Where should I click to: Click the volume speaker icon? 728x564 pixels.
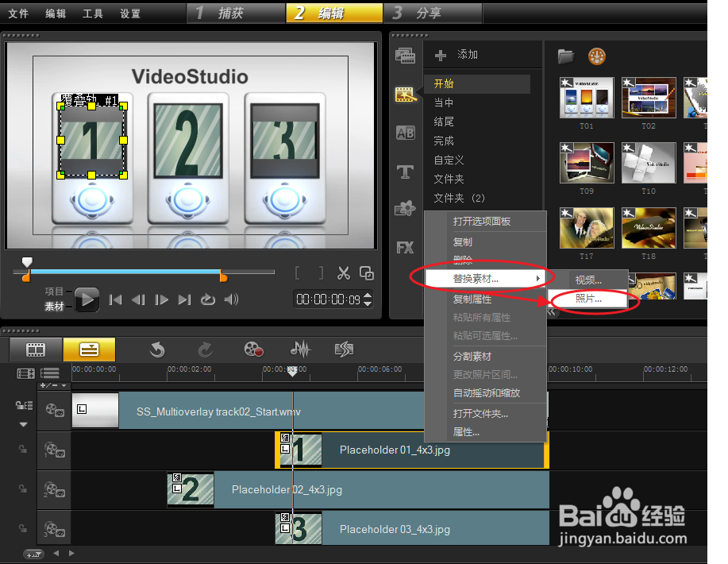(231, 299)
